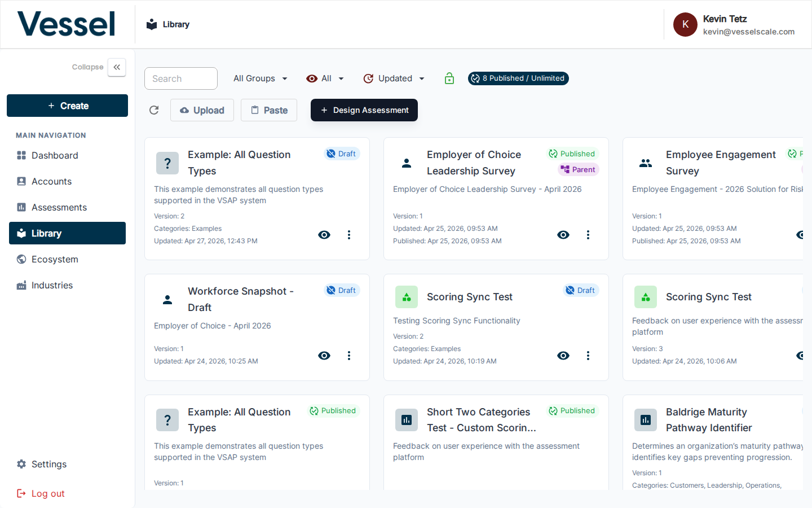Viewport: 812px width, 508px height.
Task: Click the Log out link
Action: click(41, 493)
